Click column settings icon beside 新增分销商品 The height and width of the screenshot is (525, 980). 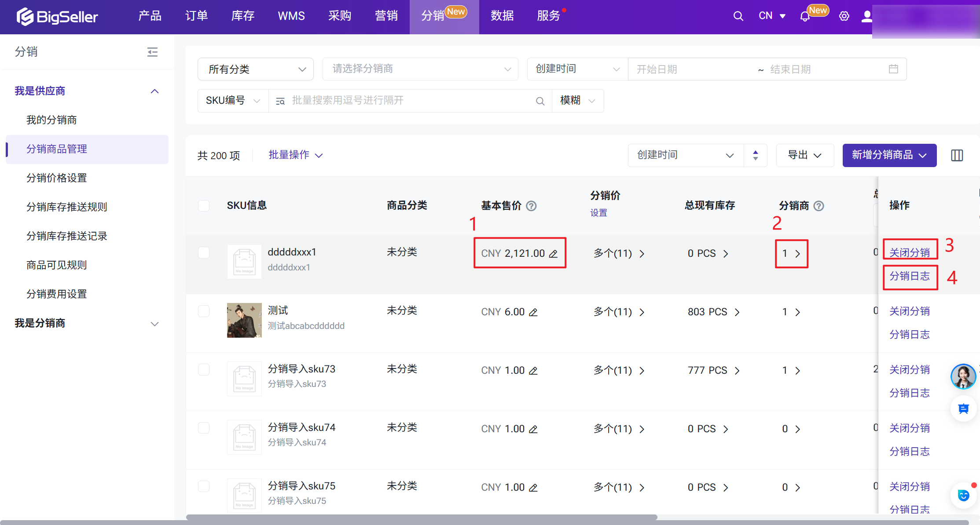[x=957, y=155]
